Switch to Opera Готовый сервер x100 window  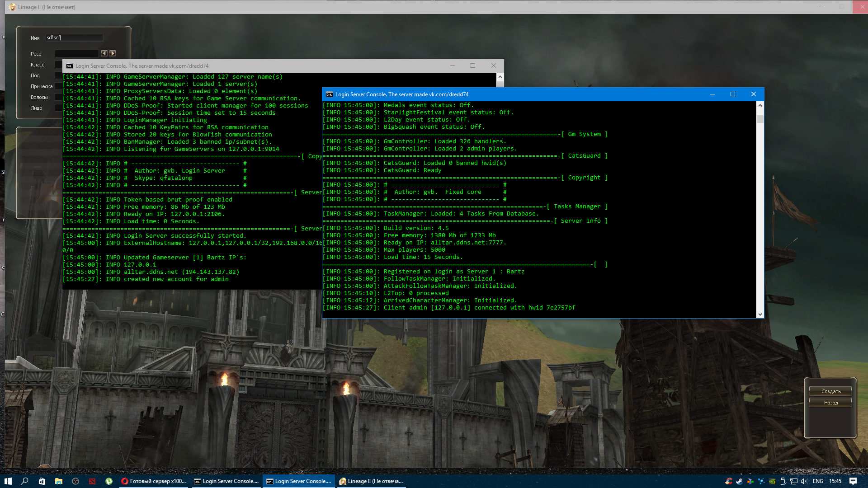154,481
